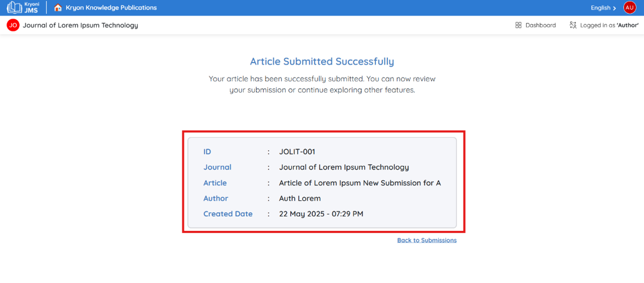Open the red AU user avatar
This screenshot has height=283, width=644.
click(x=629, y=8)
